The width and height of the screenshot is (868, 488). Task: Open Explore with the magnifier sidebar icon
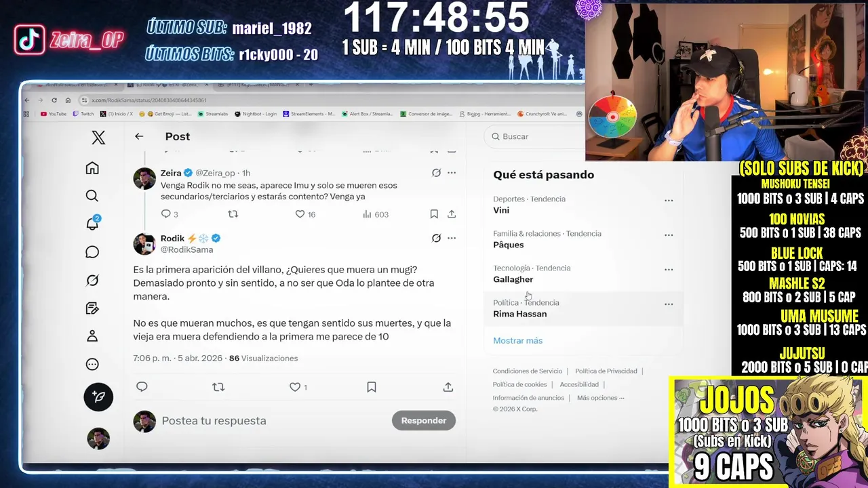click(92, 196)
